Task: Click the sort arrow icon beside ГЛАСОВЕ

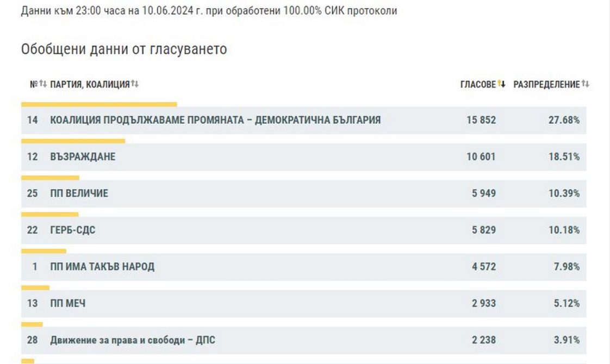Action: point(502,84)
